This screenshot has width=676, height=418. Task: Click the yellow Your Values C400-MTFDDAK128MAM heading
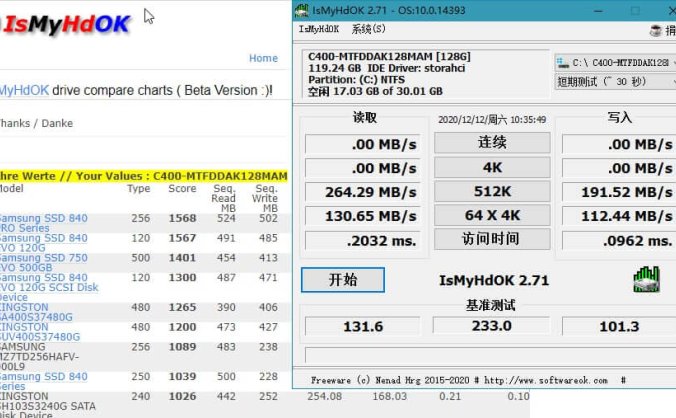pyautogui.click(x=144, y=176)
